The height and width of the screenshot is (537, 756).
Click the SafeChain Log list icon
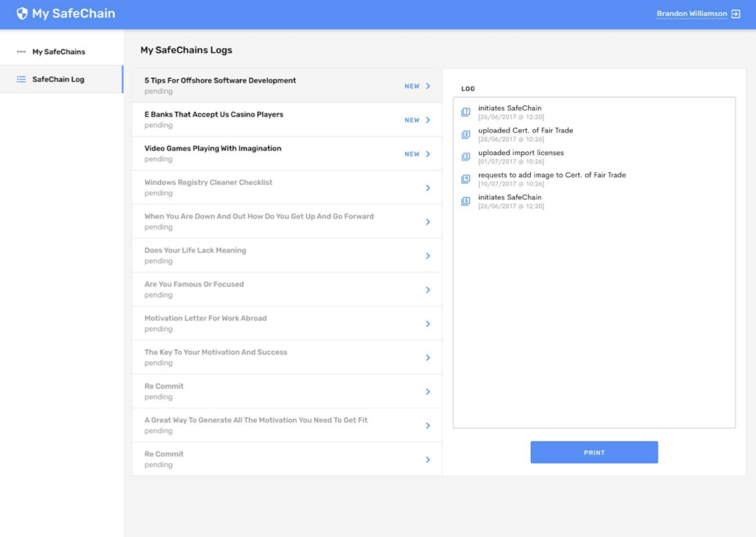point(21,79)
